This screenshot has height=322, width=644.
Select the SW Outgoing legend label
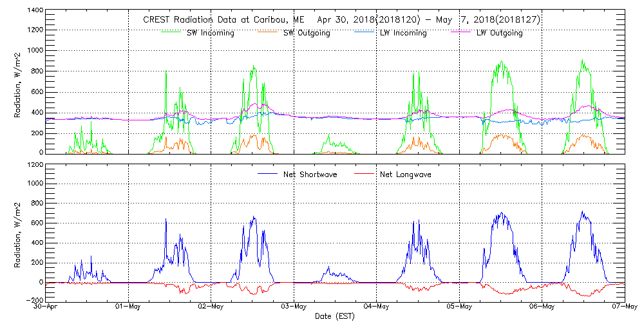[x=307, y=33]
